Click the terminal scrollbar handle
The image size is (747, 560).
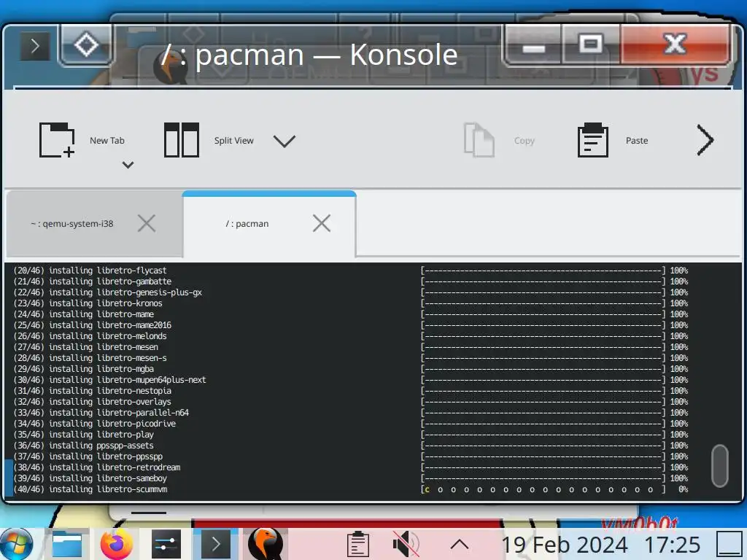[x=719, y=466]
